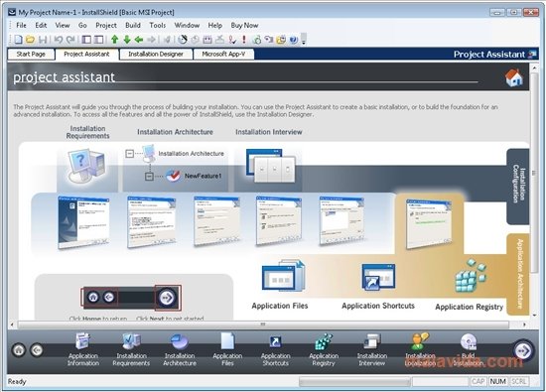Collapse the NewFeature1 tree node
Viewport: 546px width, 392px height.
click(149, 177)
